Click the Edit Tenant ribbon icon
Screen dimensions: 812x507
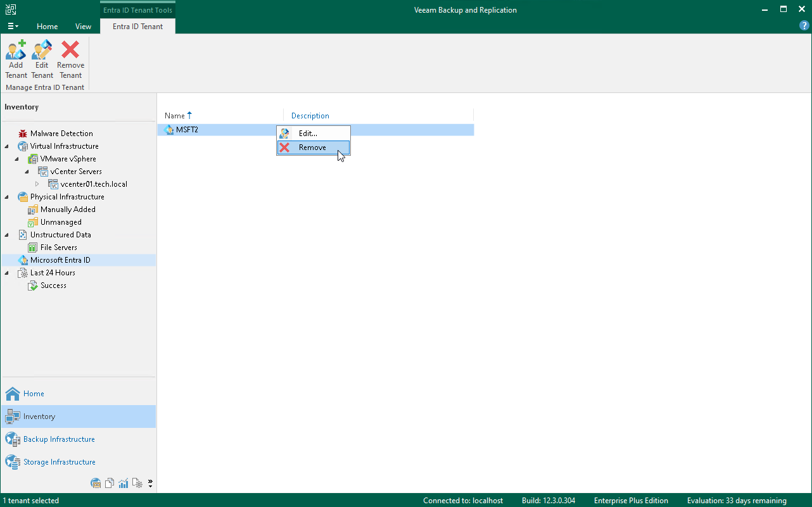click(42, 49)
